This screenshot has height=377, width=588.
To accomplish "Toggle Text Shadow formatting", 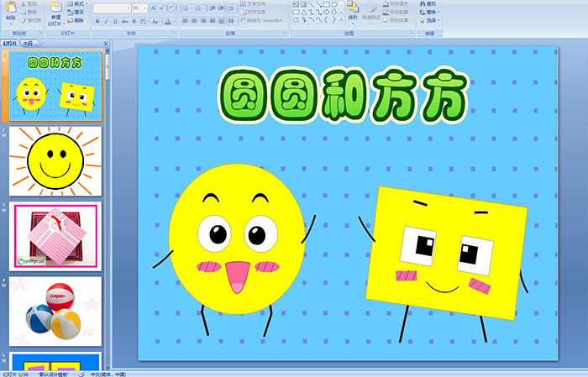I will coord(134,21).
